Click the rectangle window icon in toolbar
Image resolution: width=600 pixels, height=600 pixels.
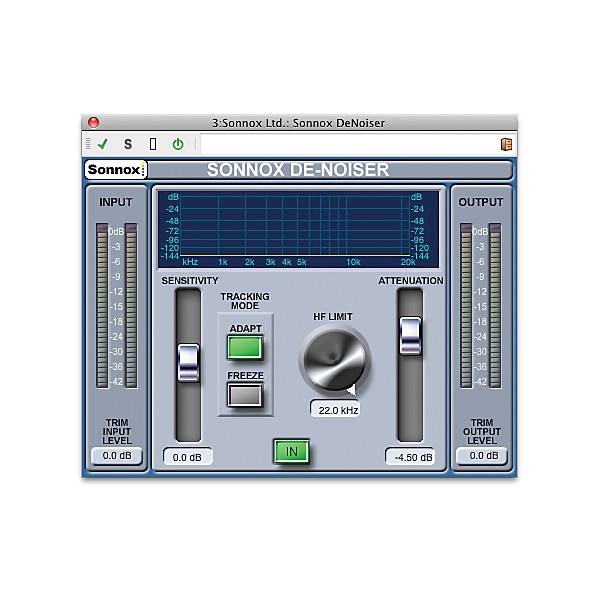click(x=153, y=144)
